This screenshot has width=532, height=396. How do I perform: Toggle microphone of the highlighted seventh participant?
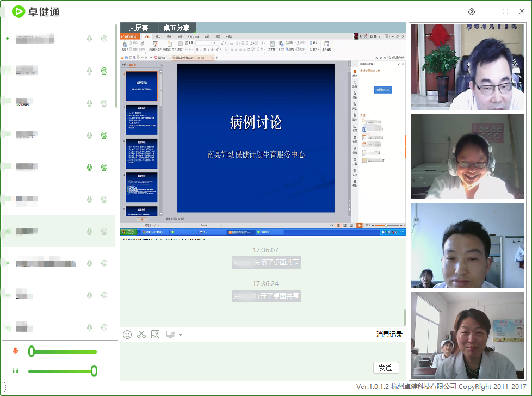coord(90,231)
